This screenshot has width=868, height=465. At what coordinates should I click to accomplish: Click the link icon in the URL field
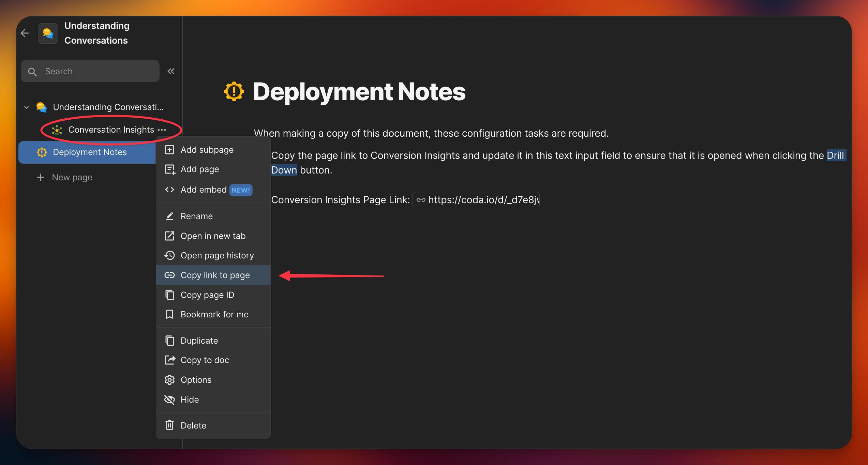[x=421, y=200]
